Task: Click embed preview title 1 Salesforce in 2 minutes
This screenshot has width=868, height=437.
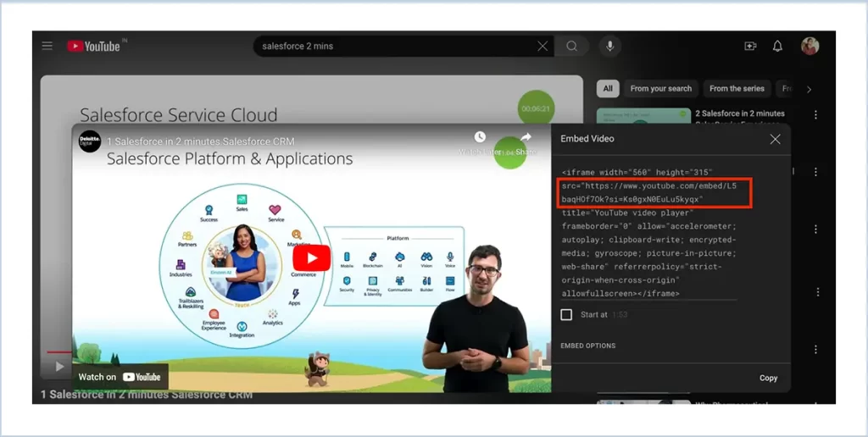Action: tap(201, 141)
